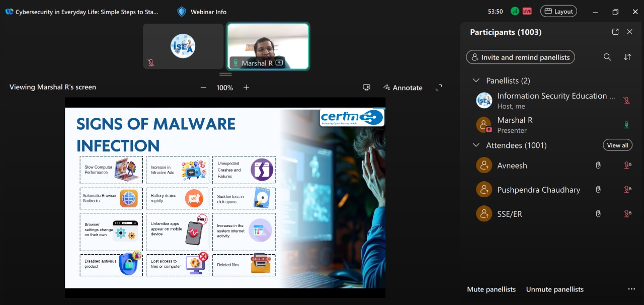Click the Annotate button
This screenshot has height=305, width=644.
pos(403,88)
